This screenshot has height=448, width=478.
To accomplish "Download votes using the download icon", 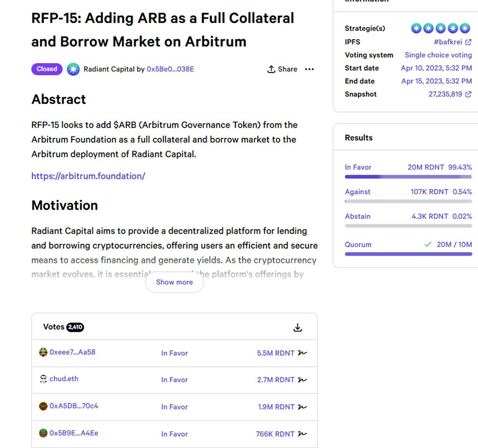I will tap(298, 327).
